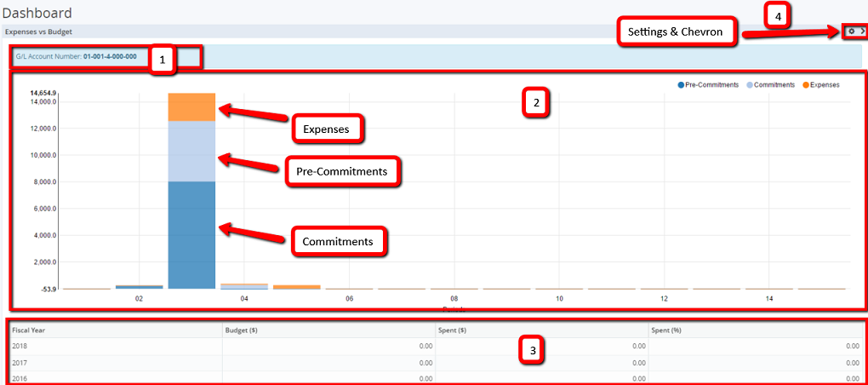Image resolution: width=868 pixels, height=385 pixels.
Task: Toggle the Expenses series in chart legend
Action: point(824,85)
